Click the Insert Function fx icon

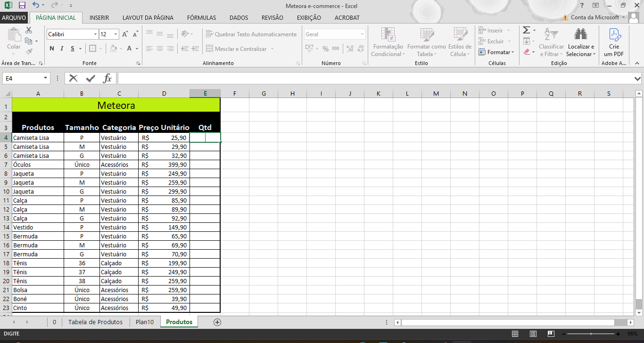(x=107, y=78)
